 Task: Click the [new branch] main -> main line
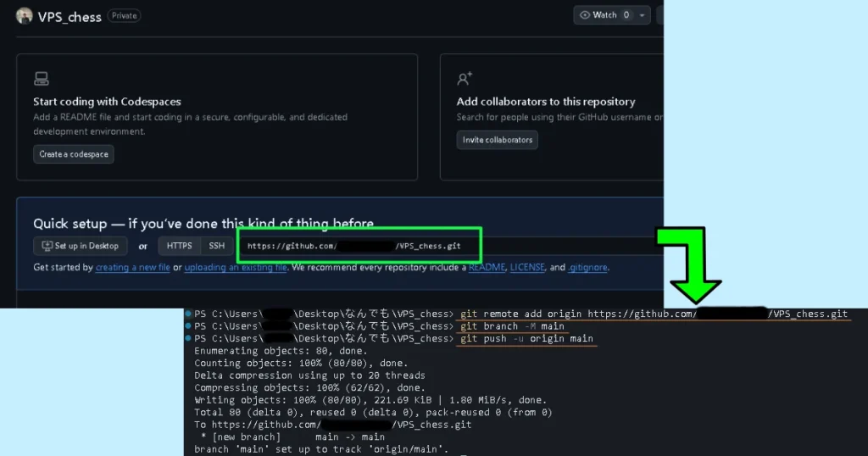pyautogui.click(x=292, y=437)
